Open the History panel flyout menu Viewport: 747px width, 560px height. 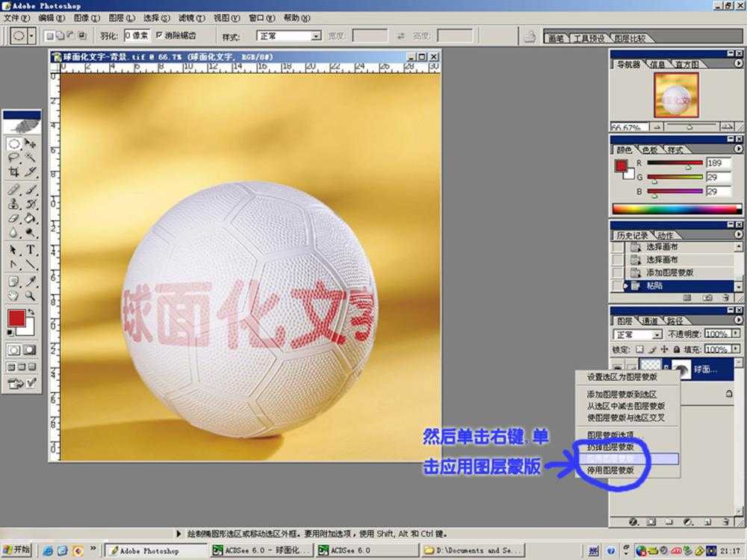[x=739, y=234]
